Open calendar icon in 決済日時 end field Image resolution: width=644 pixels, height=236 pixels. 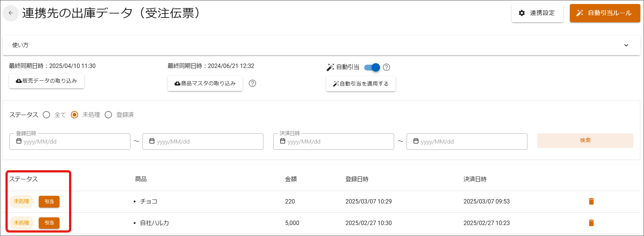tap(416, 141)
